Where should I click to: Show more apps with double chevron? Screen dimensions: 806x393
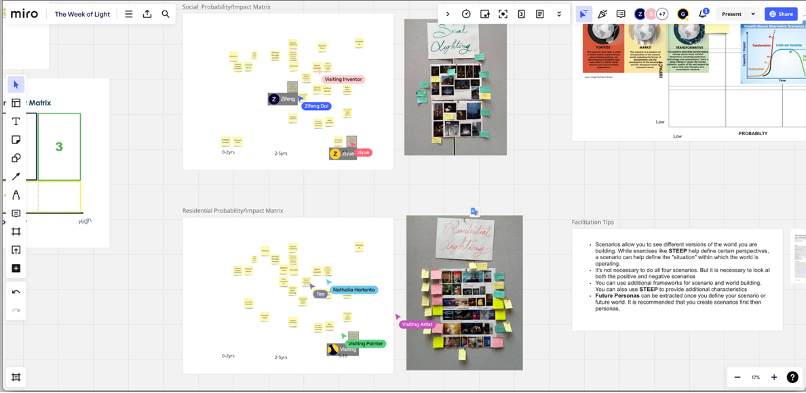pos(559,14)
